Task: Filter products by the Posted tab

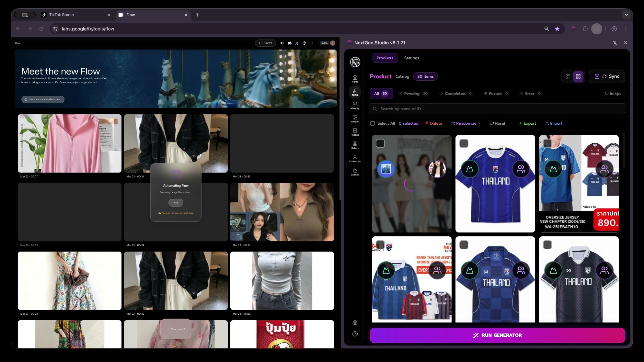Action: click(496, 94)
